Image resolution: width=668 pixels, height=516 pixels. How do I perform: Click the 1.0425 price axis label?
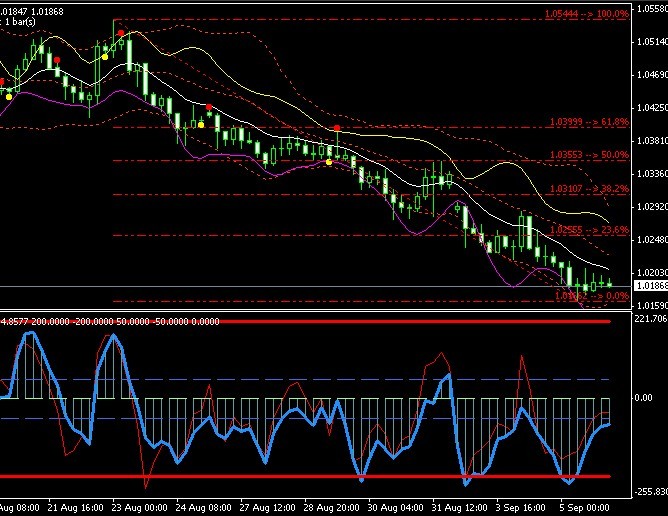tap(652, 108)
